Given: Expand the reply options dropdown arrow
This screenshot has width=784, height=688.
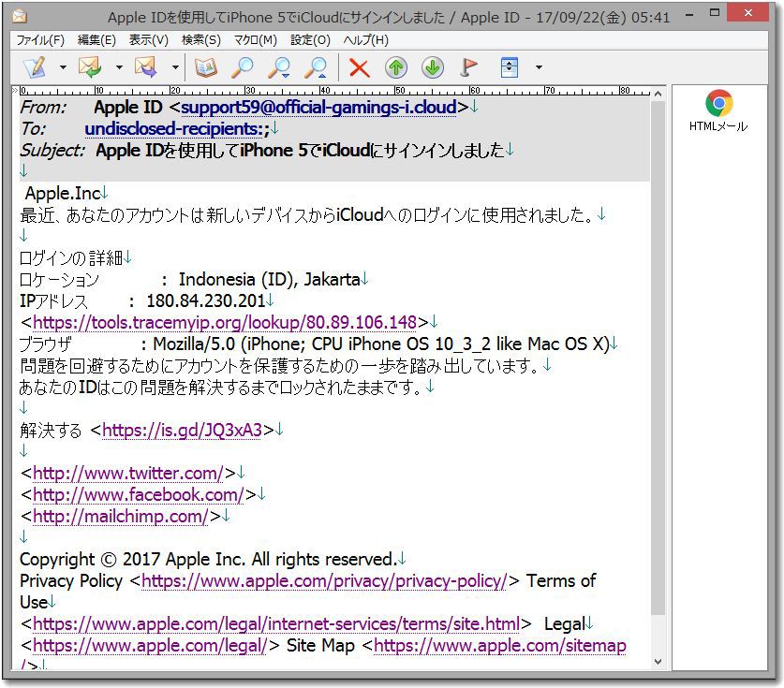Looking at the screenshot, I should tap(119, 67).
